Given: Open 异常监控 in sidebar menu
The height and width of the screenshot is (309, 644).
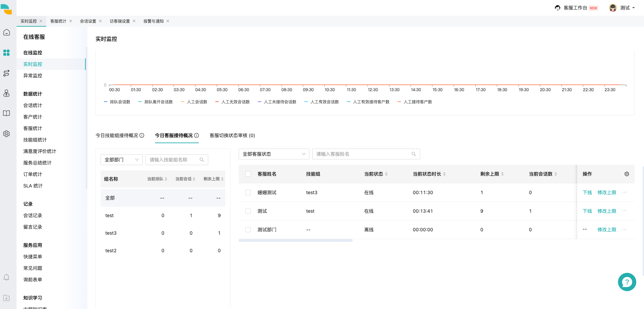Looking at the screenshot, I should point(33,76).
